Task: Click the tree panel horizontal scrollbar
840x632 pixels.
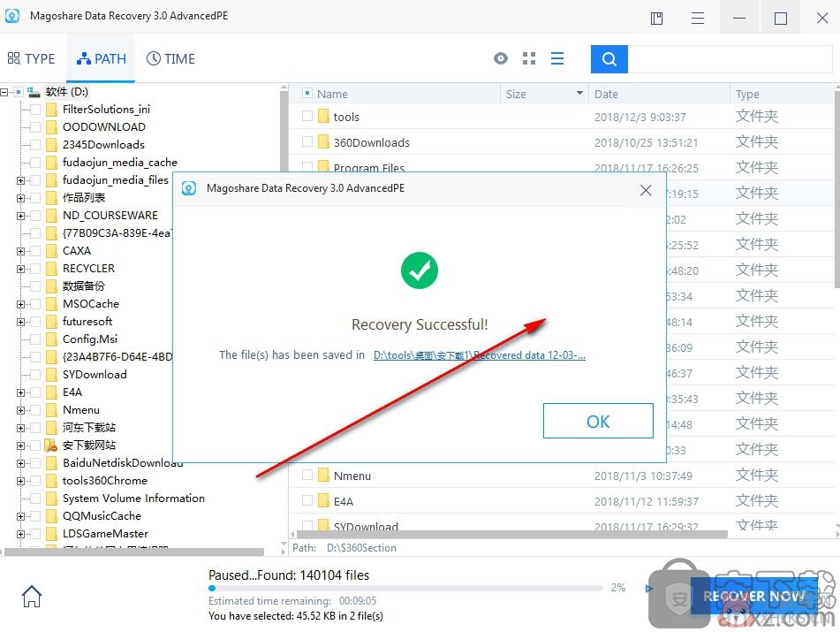Action: click(x=134, y=552)
